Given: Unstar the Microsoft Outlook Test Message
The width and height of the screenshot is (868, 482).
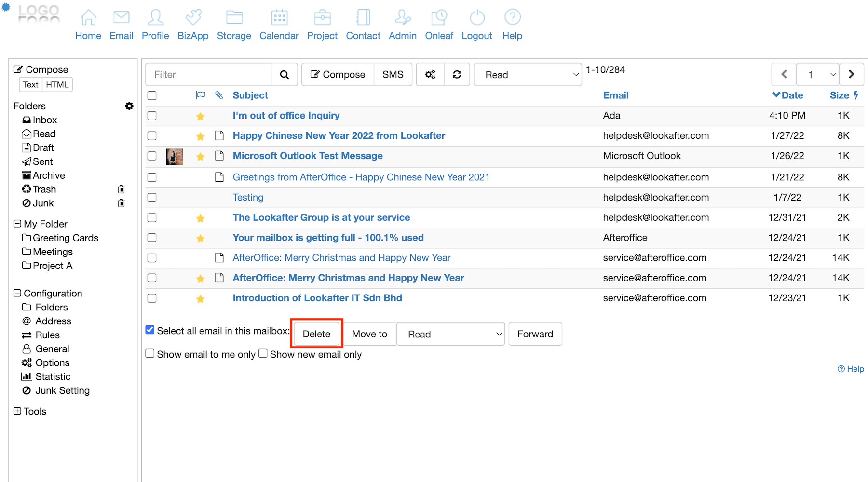Looking at the screenshot, I should pos(201,157).
